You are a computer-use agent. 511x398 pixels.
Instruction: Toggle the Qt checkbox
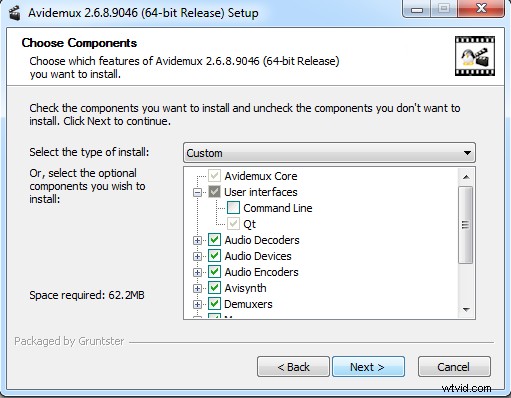click(x=233, y=224)
